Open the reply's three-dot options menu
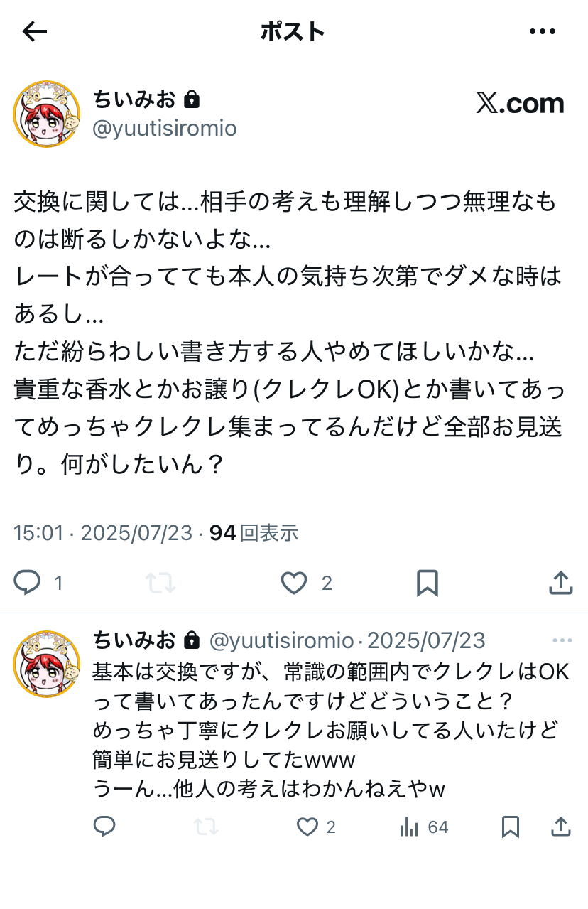The width and height of the screenshot is (588, 909). click(x=562, y=640)
